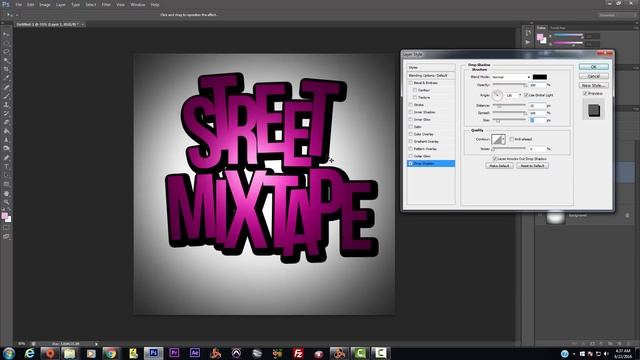Image resolution: width=640 pixels, height=360 pixels.
Task: Open the Edit menu
Action: pos(31,4)
